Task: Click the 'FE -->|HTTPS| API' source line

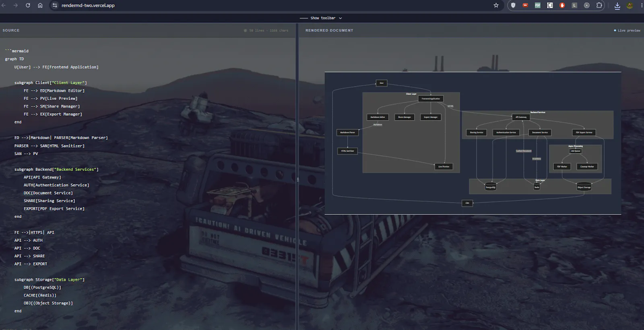Action: [x=34, y=232]
